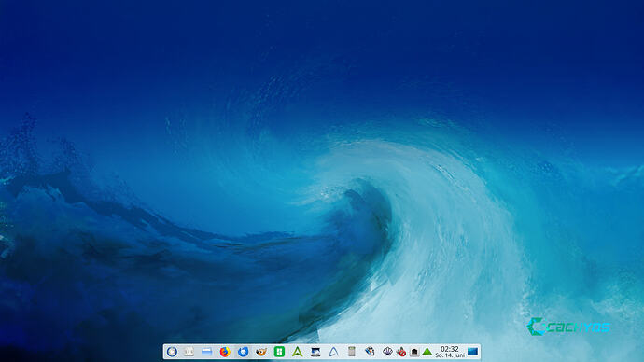Open the trash can icon
Viewport: 644px width, 362px height.
[x=352, y=352]
